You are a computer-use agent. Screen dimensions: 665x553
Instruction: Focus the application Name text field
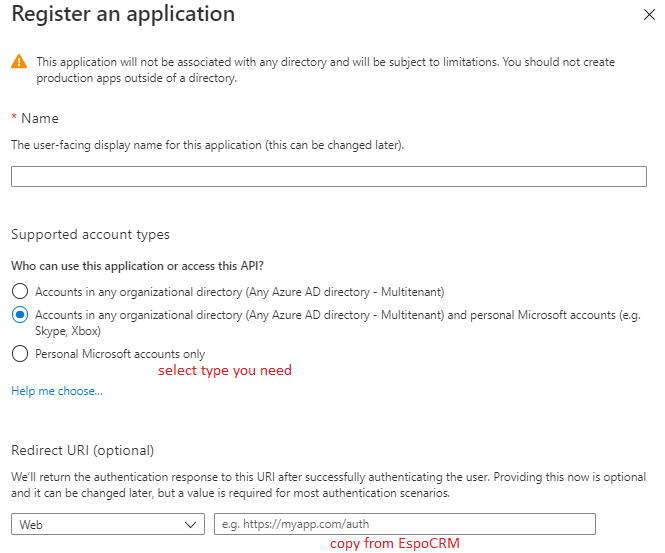point(328,177)
